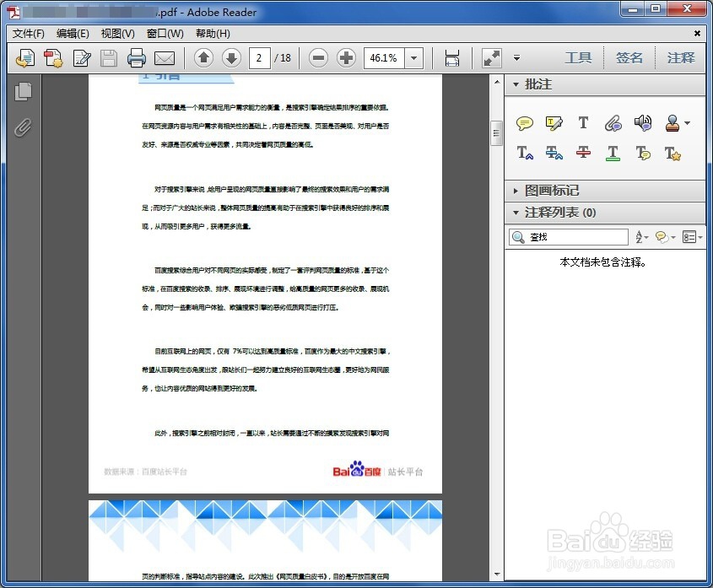Expand the 图画标记 section

coord(516,191)
